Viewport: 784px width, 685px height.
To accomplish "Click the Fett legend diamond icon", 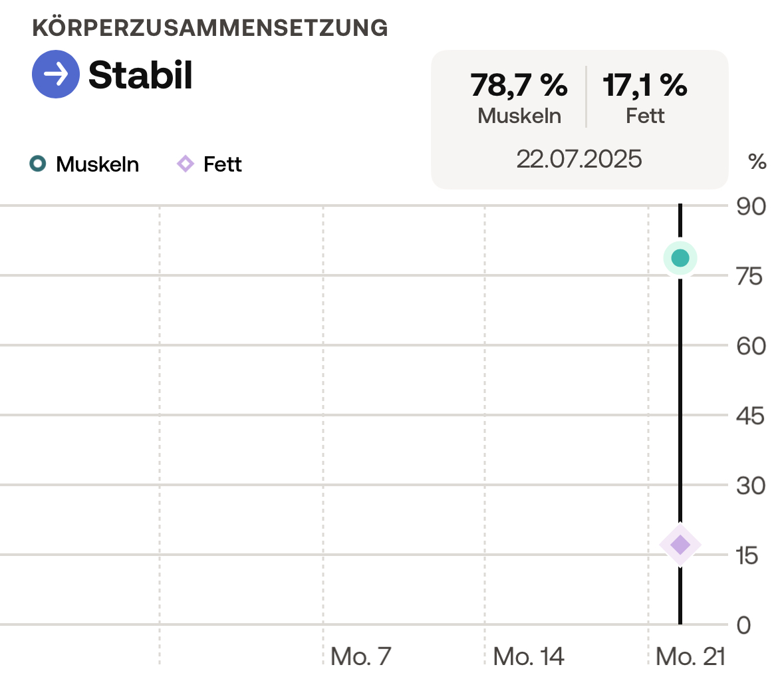I will (186, 164).
